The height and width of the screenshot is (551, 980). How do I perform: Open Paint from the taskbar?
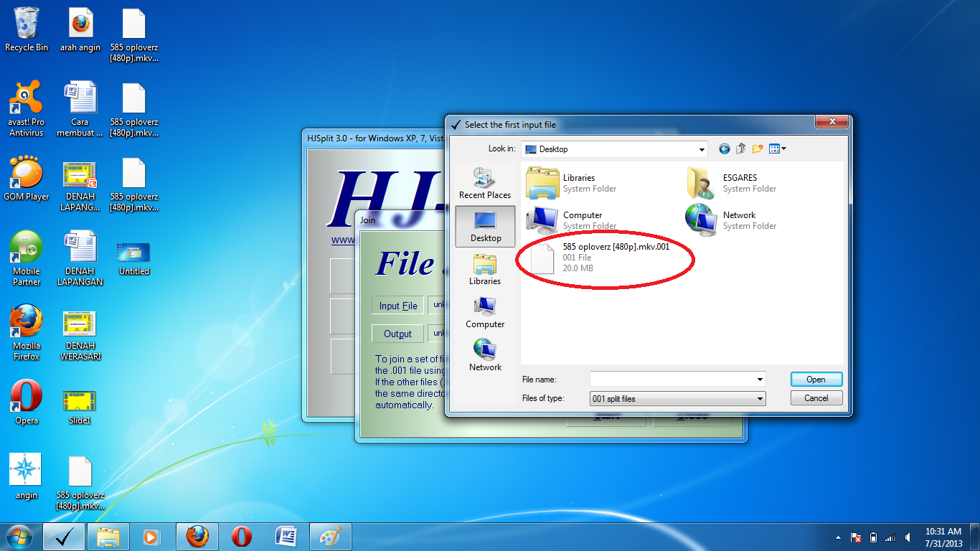331,537
